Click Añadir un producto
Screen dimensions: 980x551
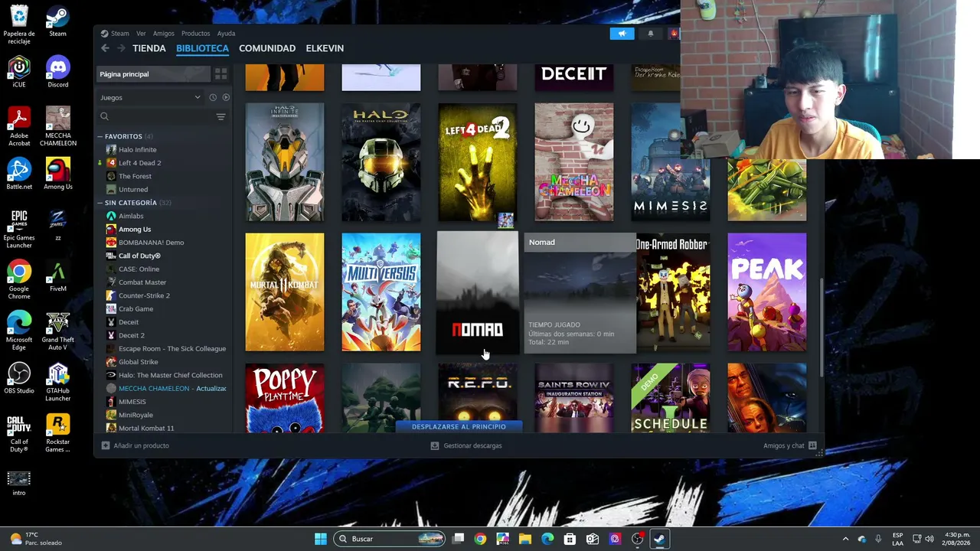(x=136, y=445)
